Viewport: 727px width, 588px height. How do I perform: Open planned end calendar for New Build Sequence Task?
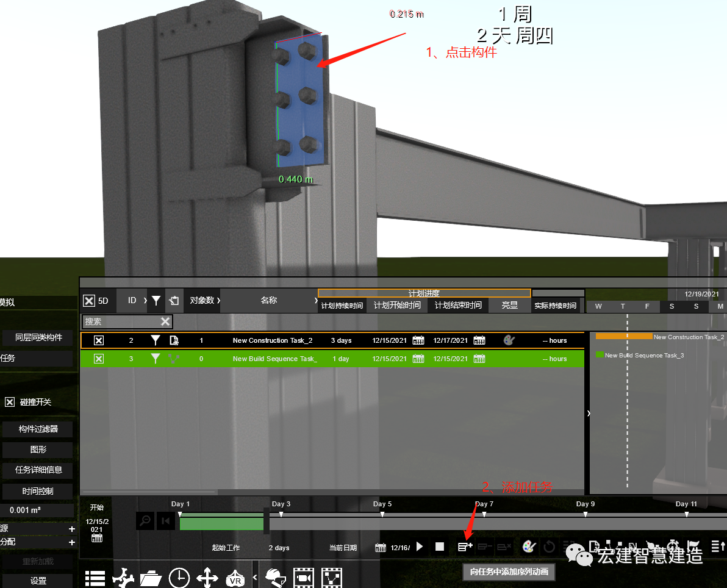tap(479, 359)
